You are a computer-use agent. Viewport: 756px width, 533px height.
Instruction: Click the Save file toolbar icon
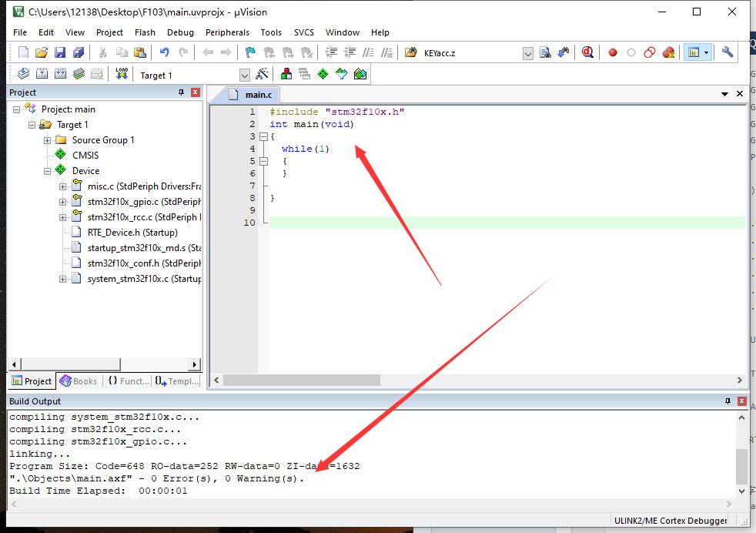pos(60,52)
